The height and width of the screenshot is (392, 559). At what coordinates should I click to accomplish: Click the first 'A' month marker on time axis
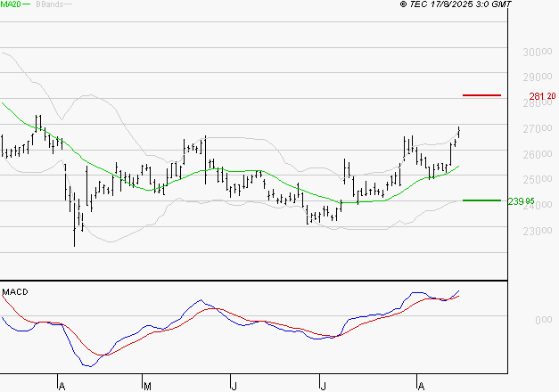(x=62, y=387)
